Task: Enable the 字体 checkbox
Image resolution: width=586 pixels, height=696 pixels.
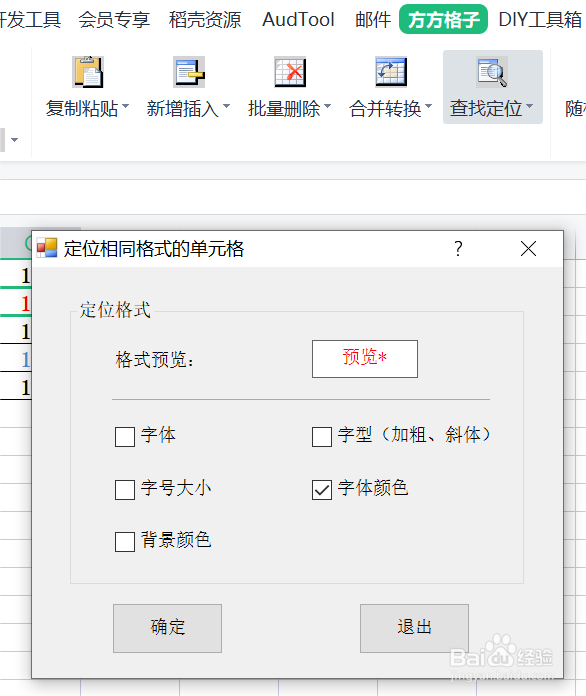Action: (x=125, y=437)
